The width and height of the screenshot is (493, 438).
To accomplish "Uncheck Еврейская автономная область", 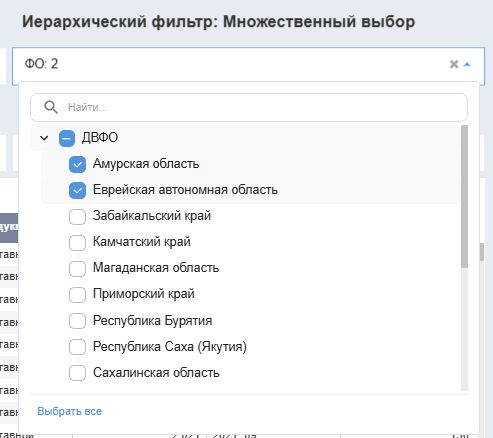I will [77, 190].
